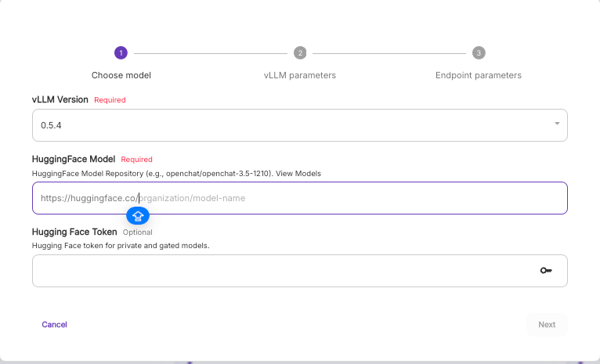Select the vLLM Version 0.5.4 combo box
This screenshot has width=600, height=364.
300,125
